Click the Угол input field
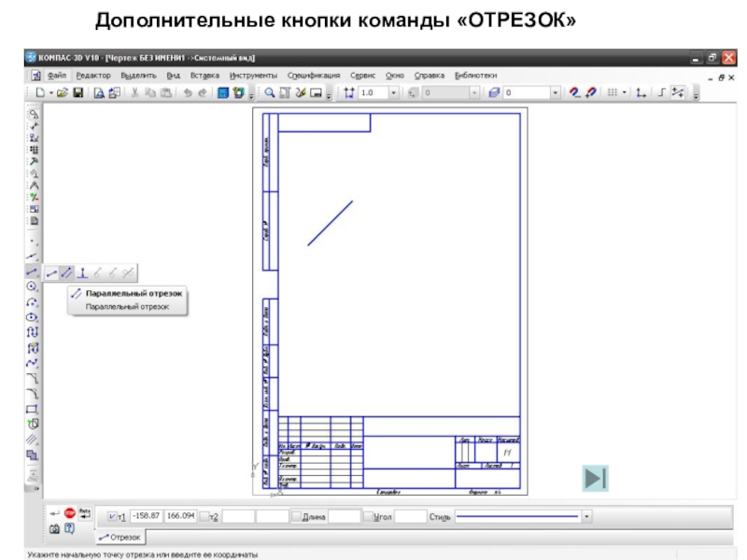The height and width of the screenshot is (560, 747). [x=411, y=515]
